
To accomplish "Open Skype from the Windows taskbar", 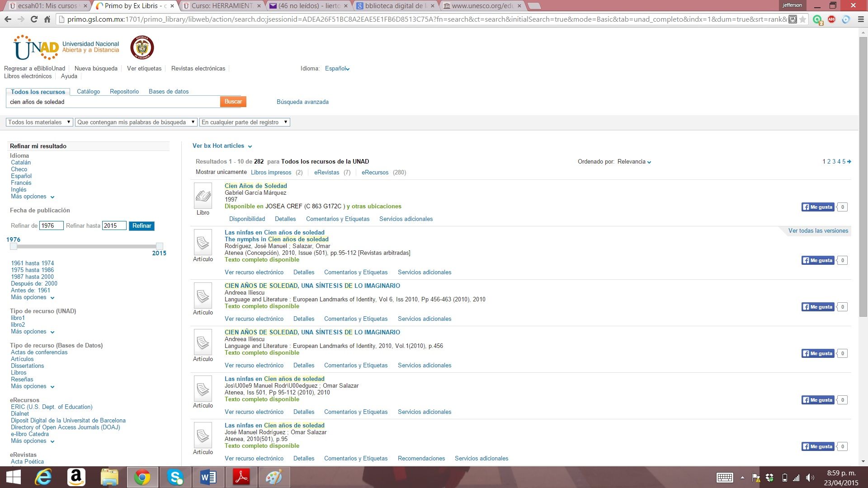I will tap(175, 477).
